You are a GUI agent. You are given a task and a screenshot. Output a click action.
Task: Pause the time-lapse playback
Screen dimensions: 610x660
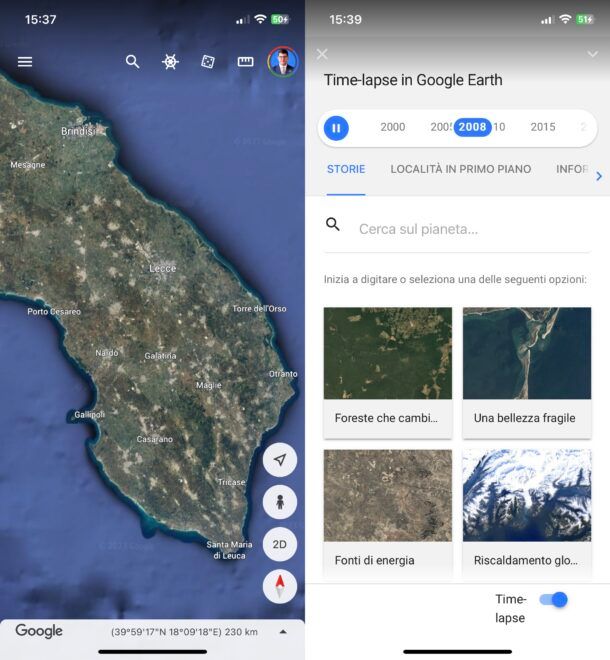click(x=336, y=128)
